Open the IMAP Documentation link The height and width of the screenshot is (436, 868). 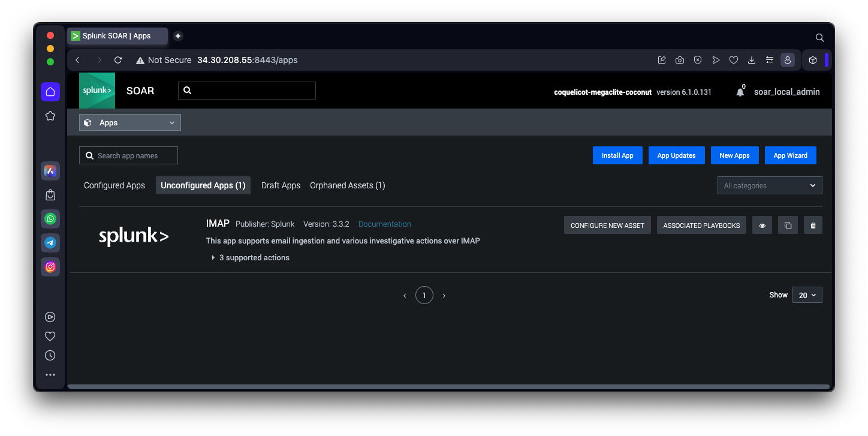tap(385, 224)
